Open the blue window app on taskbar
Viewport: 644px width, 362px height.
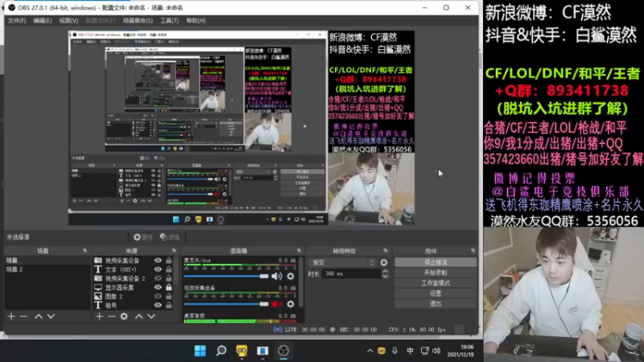point(262,351)
